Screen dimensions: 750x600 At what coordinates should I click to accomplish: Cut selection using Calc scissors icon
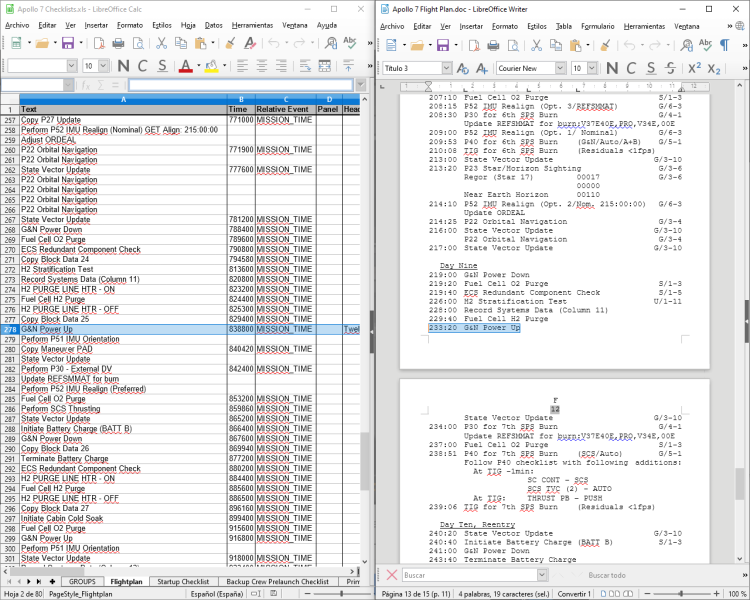pyautogui.click(x=162, y=44)
